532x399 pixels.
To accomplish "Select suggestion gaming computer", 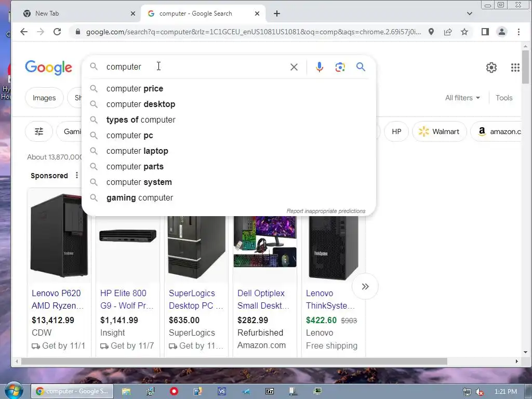I will (229, 198).
